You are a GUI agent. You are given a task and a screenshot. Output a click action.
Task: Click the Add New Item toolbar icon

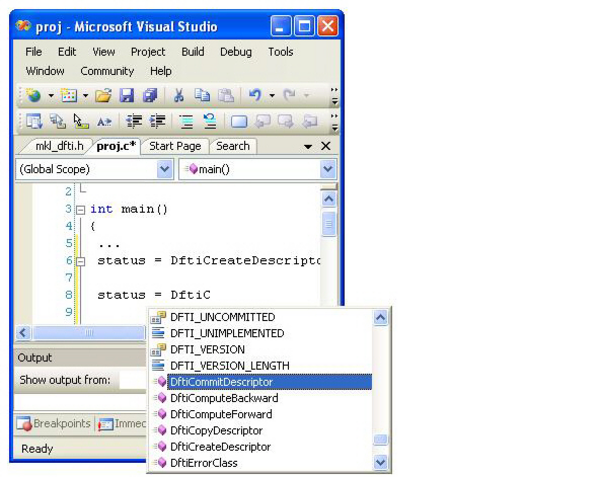69,95
